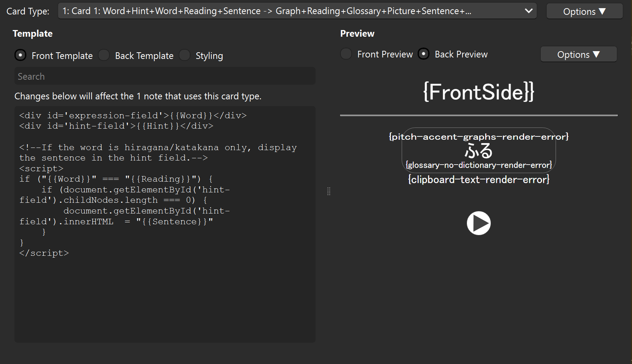Click the word ふる in the preview
632x364 pixels.
479,150
